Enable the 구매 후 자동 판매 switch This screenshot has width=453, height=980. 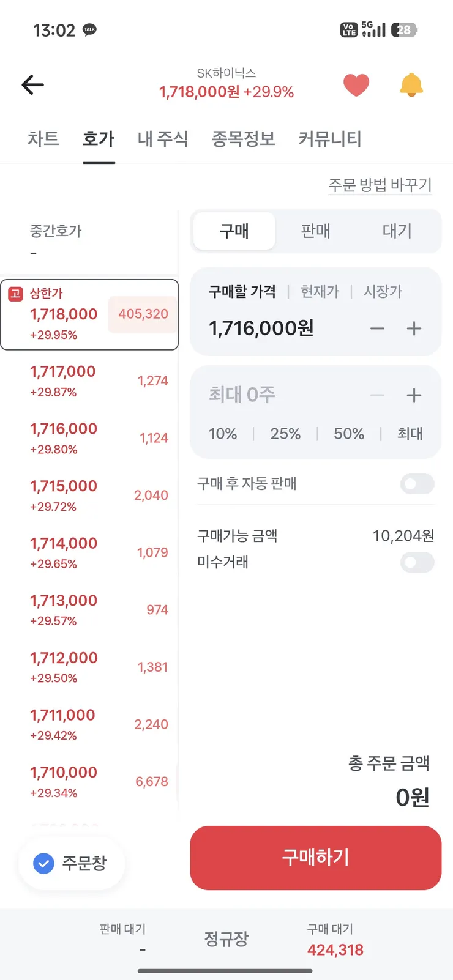[417, 484]
